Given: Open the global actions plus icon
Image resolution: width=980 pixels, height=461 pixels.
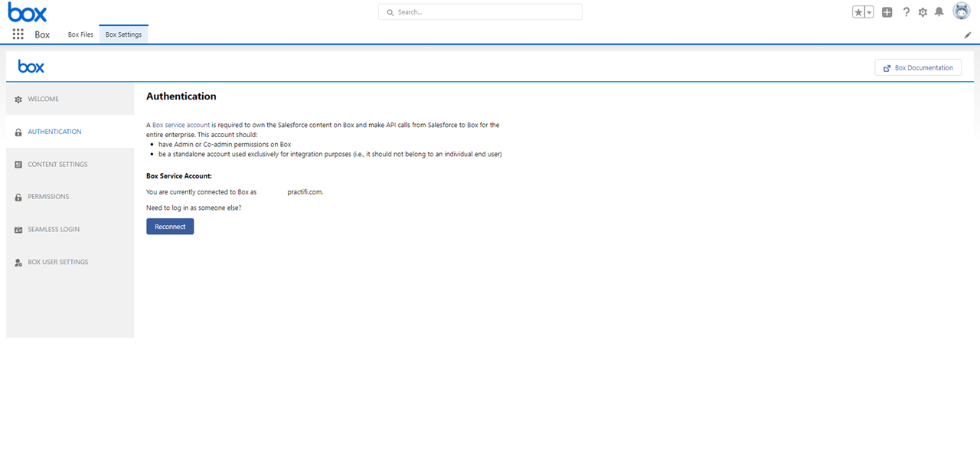Looking at the screenshot, I should pos(887,12).
